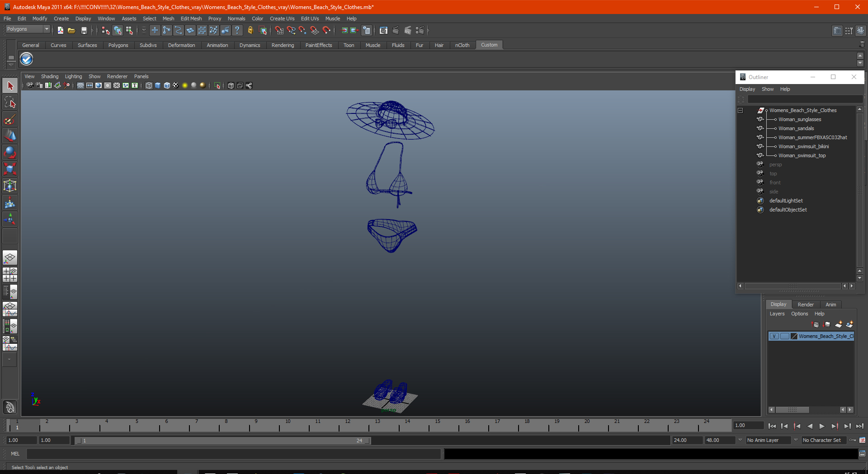Open the Outliner Show menu
Image resolution: width=868 pixels, height=474 pixels.
pyautogui.click(x=767, y=89)
